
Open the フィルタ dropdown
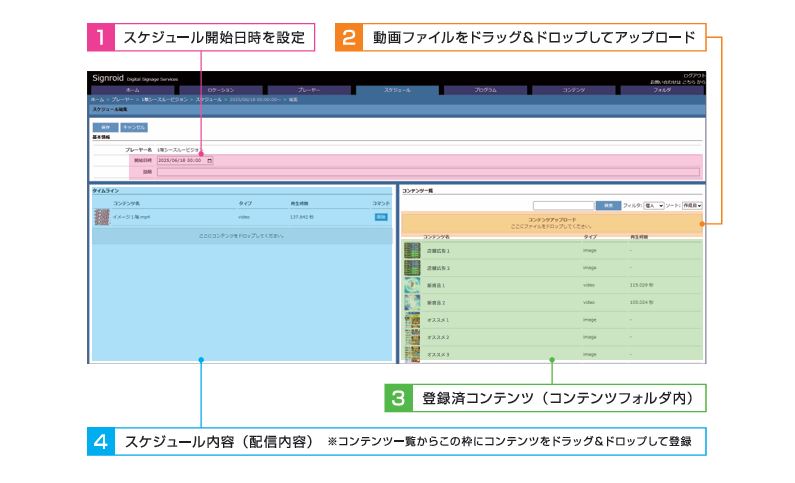[654, 205]
